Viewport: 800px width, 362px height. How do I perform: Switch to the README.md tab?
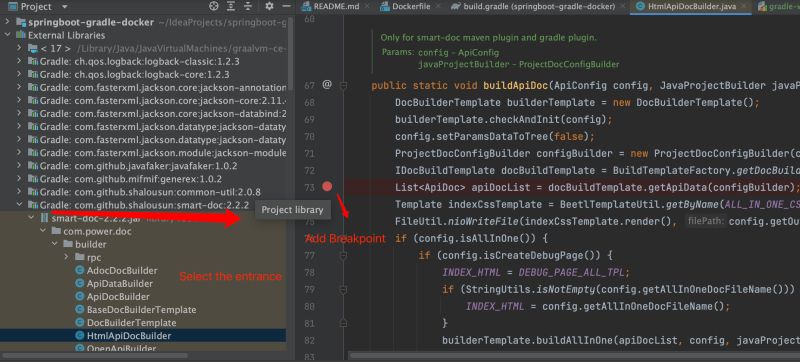coord(336,7)
